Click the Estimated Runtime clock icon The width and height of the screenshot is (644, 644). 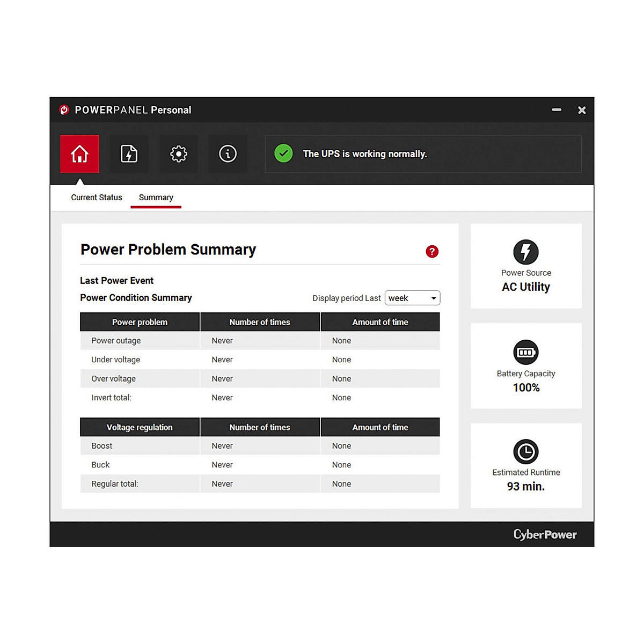(x=526, y=451)
